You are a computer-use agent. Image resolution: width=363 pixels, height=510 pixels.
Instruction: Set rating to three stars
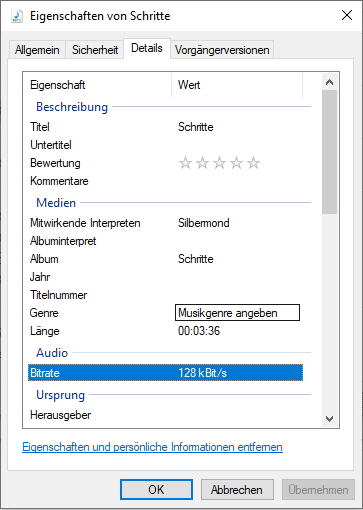(219, 163)
